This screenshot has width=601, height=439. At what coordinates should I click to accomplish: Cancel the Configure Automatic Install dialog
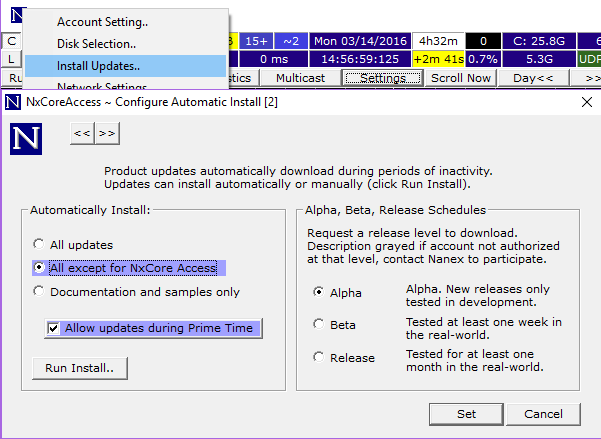(x=543, y=414)
